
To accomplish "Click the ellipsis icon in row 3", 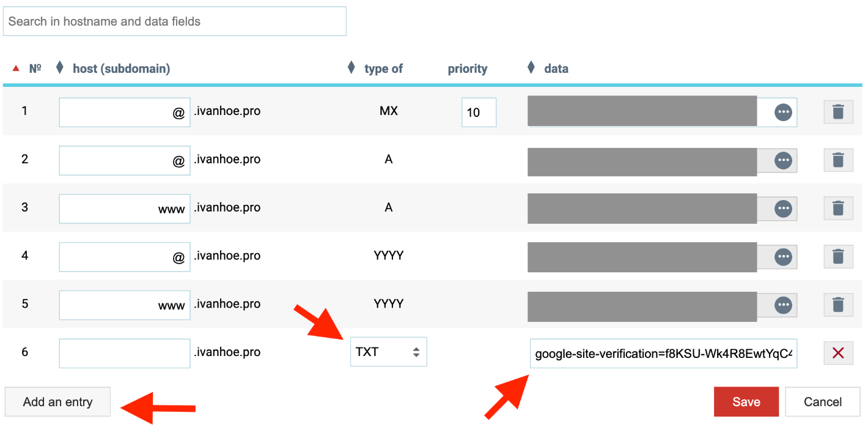I will [783, 209].
